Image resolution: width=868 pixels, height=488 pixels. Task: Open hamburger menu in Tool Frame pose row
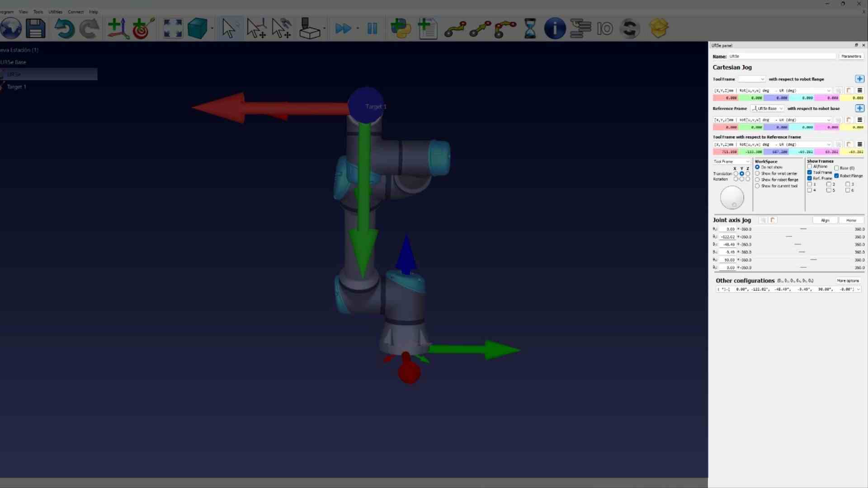(x=860, y=90)
